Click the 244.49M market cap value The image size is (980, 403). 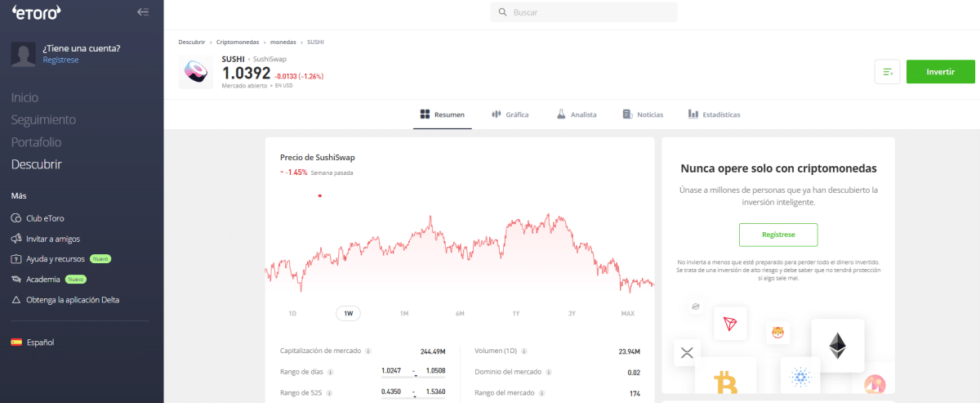[x=433, y=352]
